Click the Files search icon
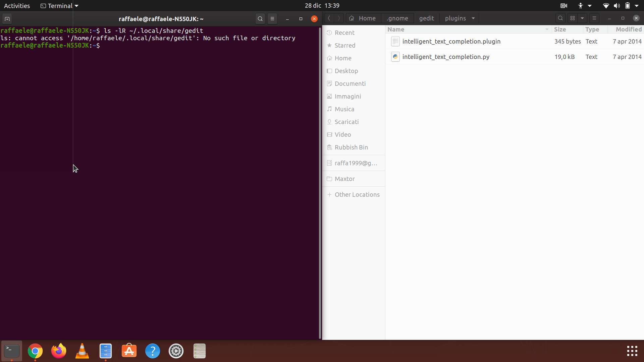 (x=560, y=18)
